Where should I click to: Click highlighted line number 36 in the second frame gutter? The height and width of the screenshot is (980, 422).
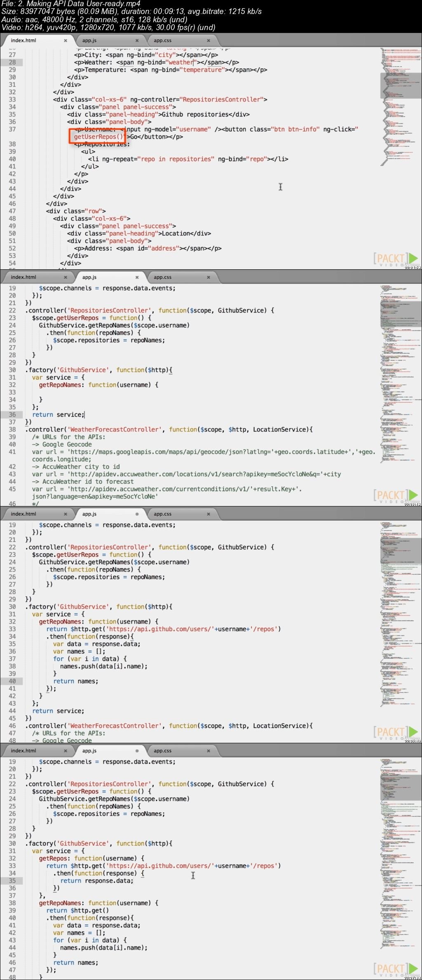(x=12, y=415)
